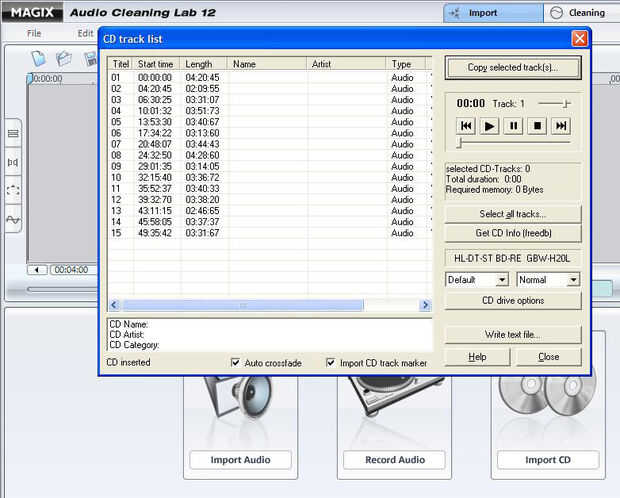Select track 05 with length 03:40:67
620x498 pixels.
pyautogui.click(x=269, y=122)
